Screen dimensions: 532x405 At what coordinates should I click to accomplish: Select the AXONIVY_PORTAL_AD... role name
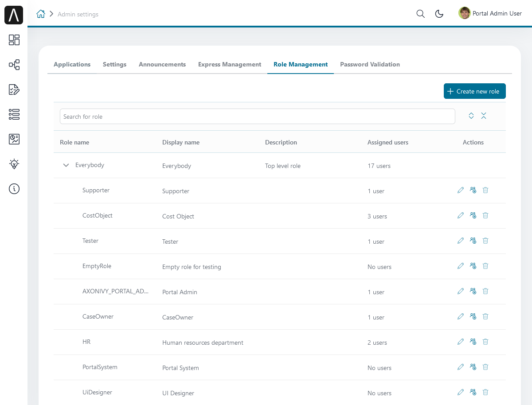116,291
